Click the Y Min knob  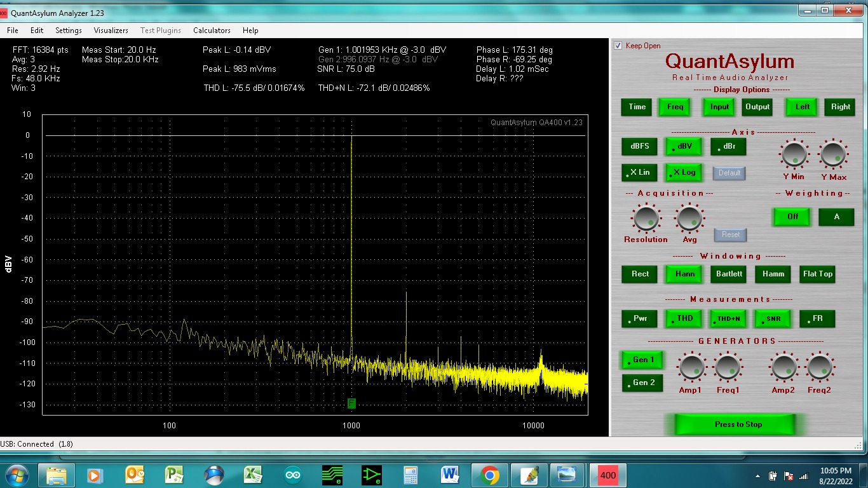794,154
